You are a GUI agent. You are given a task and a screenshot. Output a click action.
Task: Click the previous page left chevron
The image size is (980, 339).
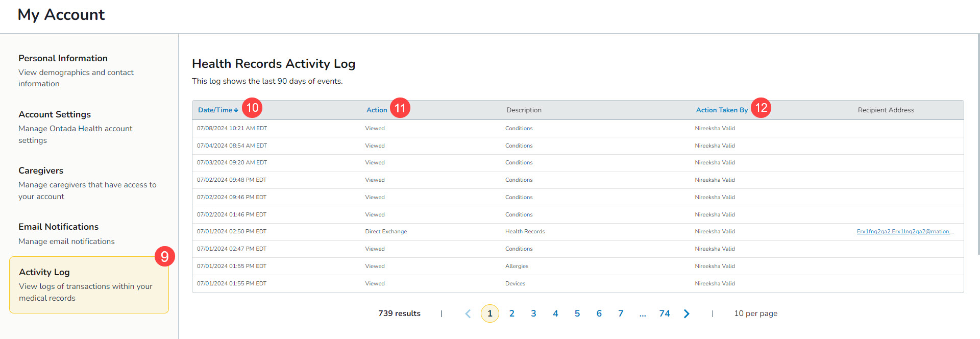click(x=468, y=313)
